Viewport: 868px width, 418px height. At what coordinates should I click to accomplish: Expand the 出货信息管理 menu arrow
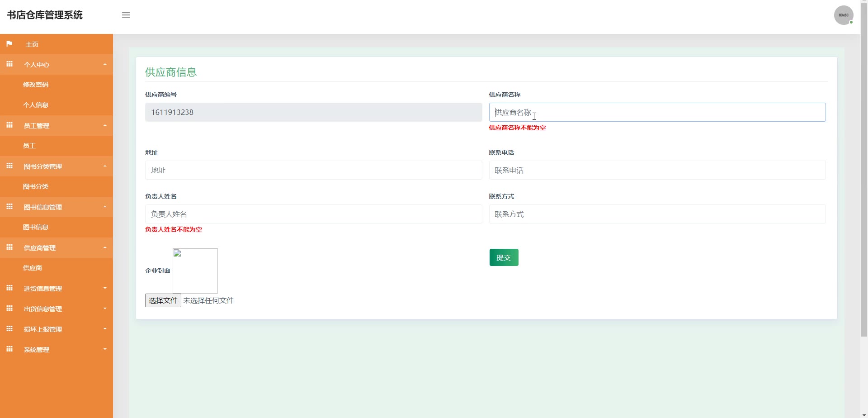click(105, 309)
